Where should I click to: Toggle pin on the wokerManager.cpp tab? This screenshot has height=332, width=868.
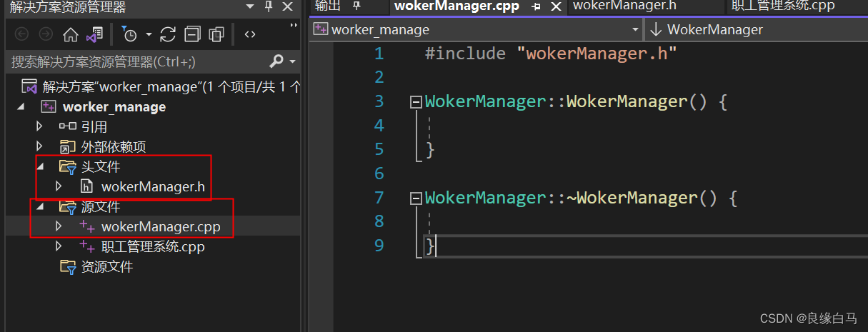tap(537, 6)
